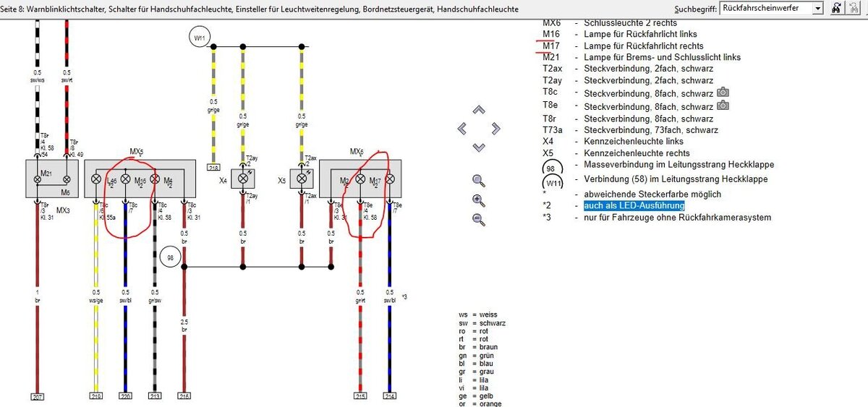Pan the diagram left using the left chevron
The image size is (868, 407).
click(x=462, y=129)
